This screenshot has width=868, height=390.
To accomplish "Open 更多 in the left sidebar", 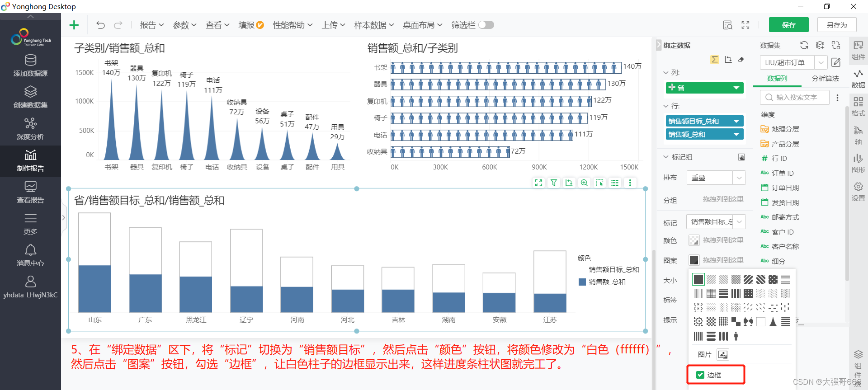I will click(30, 224).
